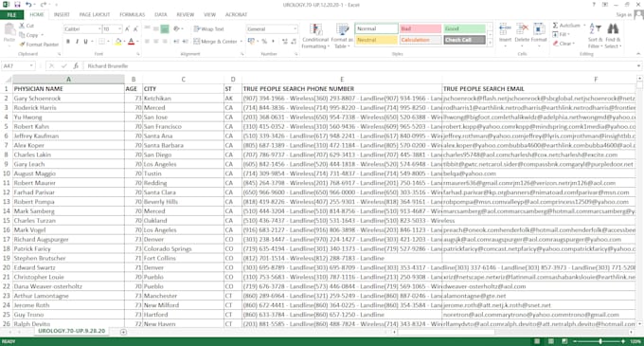Toggle Underline formatting
The height and width of the screenshot is (346, 644).
[86, 42]
